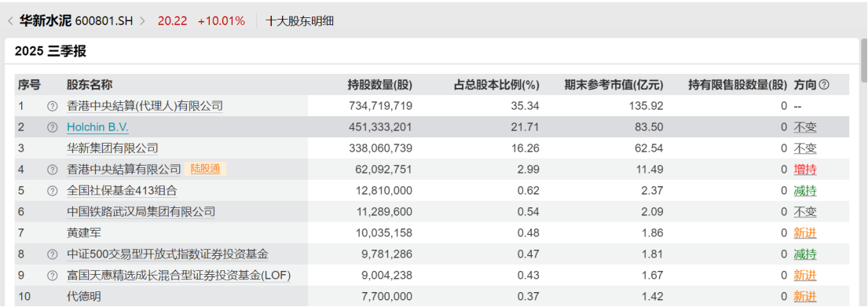Open help icon for 全国社保基金413组合
The height and width of the screenshot is (307, 868).
(53, 191)
